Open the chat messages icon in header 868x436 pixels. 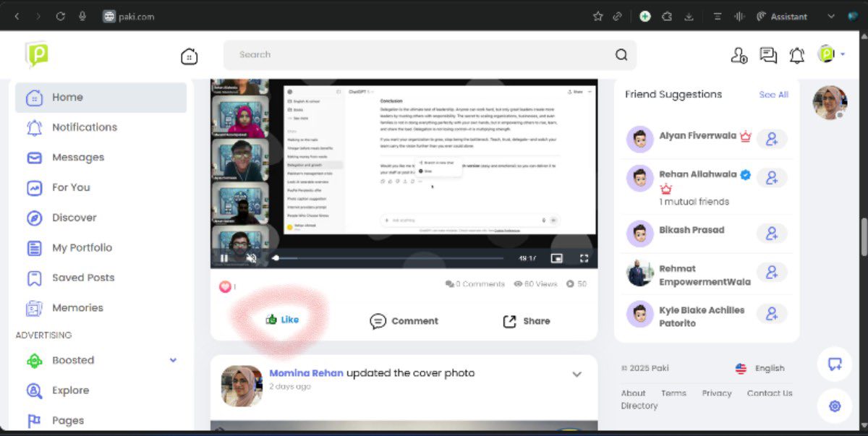click(768, 55)
